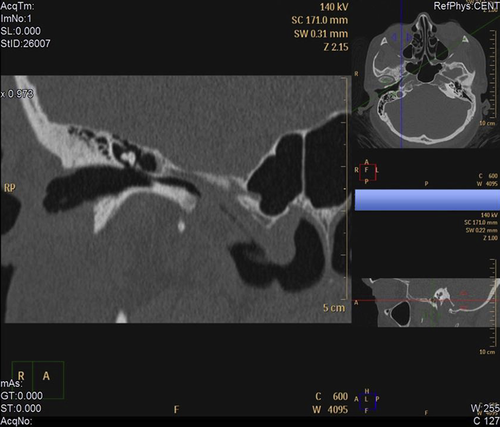Click the x 0.973 magnification label
This screenshot has height=427, width=500.
click(17, 94)
